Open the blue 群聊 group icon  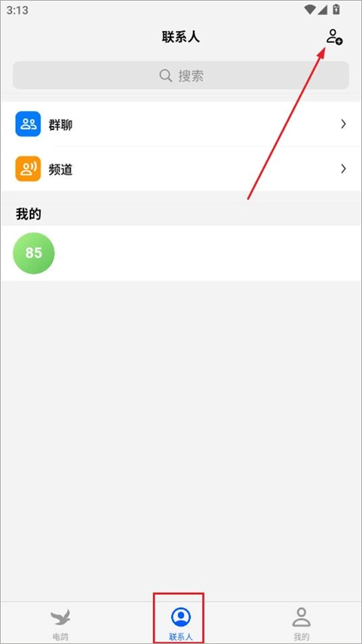click(28, 124)
